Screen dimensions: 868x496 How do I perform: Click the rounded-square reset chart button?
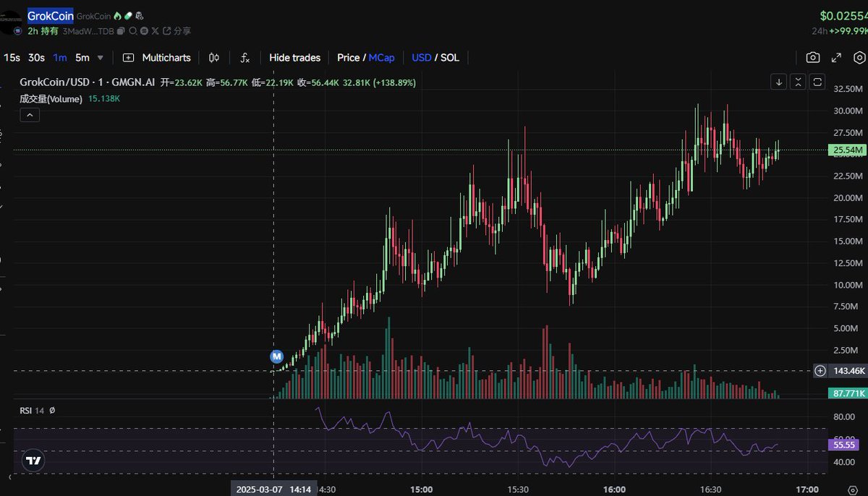[817, 82]
